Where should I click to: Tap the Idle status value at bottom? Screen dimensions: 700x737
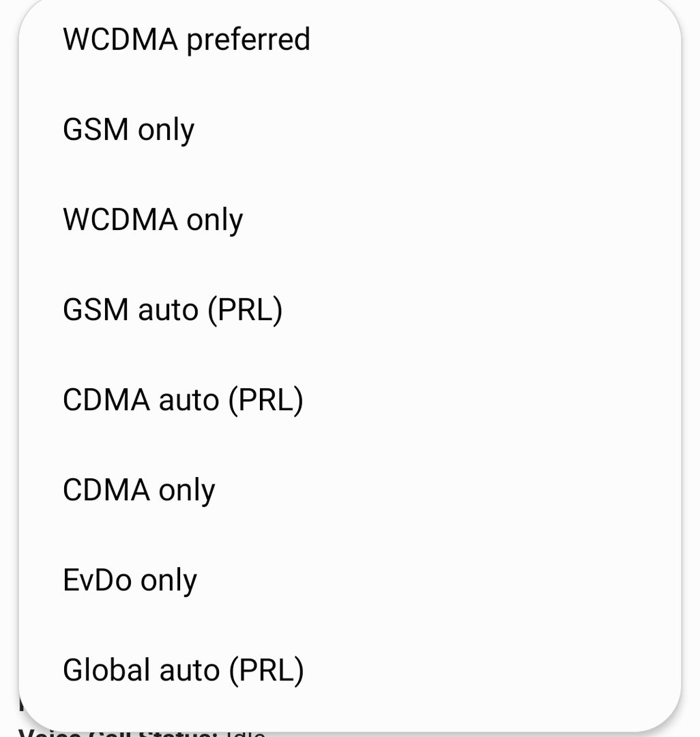click(x=245, y=734)
